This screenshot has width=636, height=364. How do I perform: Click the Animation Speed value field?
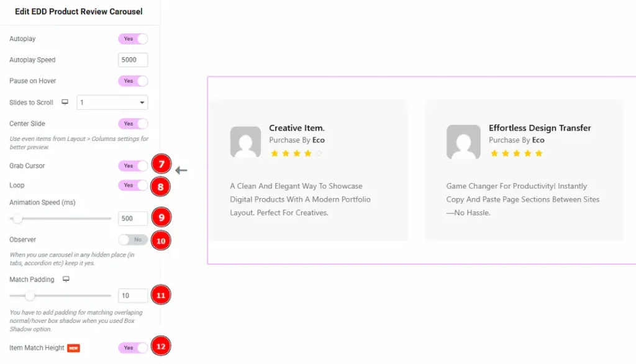[133, 219]
